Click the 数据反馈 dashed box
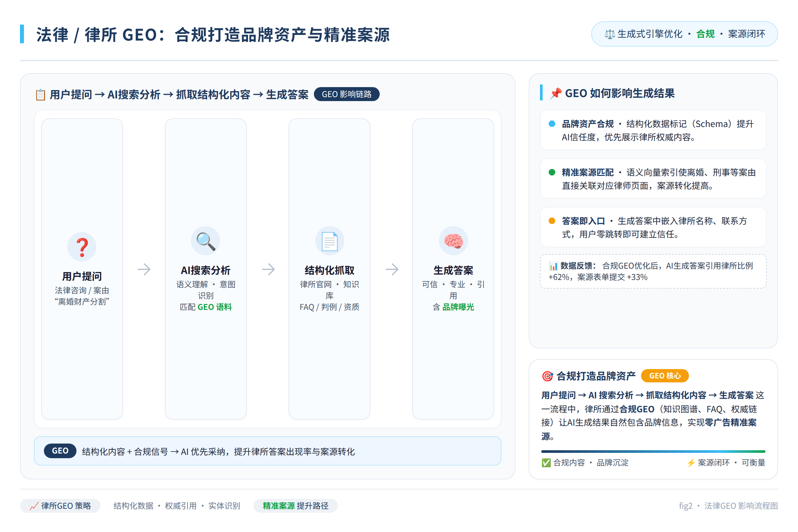Image resolution: width=798 pixels, height=532 pixels. pos(653,271)
